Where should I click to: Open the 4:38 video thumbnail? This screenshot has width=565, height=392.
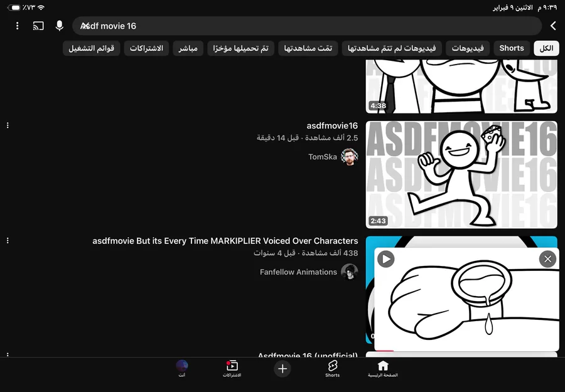point(461,87)
